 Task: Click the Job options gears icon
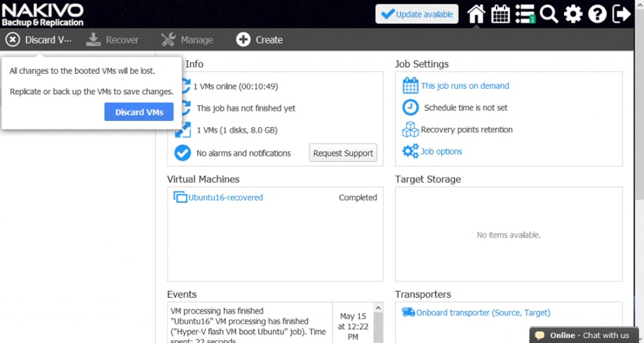[x=410, y=152]
